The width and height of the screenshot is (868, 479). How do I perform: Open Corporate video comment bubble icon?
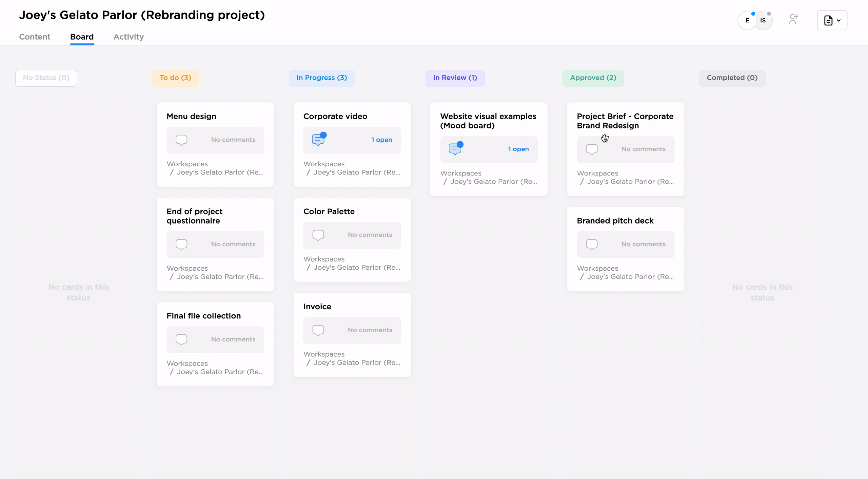click(318, 140)
